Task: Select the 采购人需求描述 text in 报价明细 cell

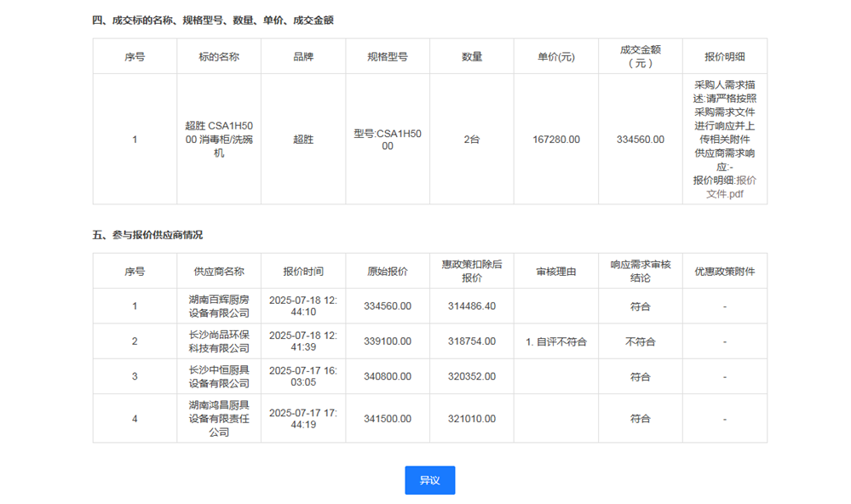Action: coord(725,112)
